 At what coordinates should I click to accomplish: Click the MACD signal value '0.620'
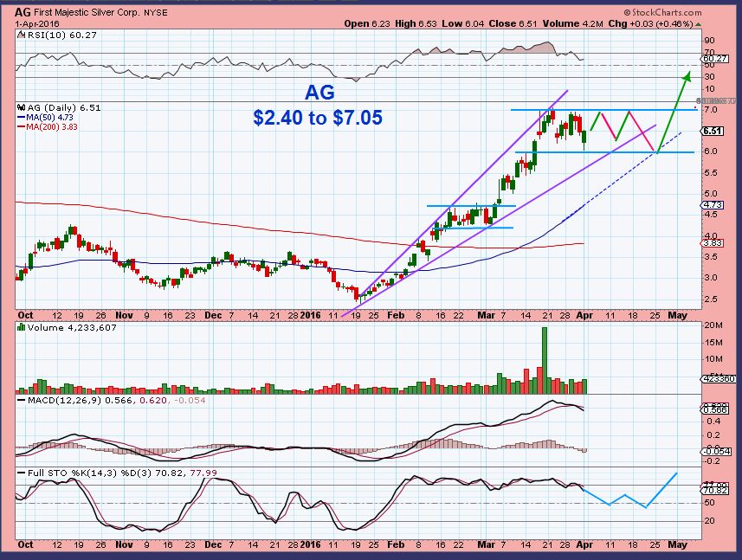[x=154, y=400]
